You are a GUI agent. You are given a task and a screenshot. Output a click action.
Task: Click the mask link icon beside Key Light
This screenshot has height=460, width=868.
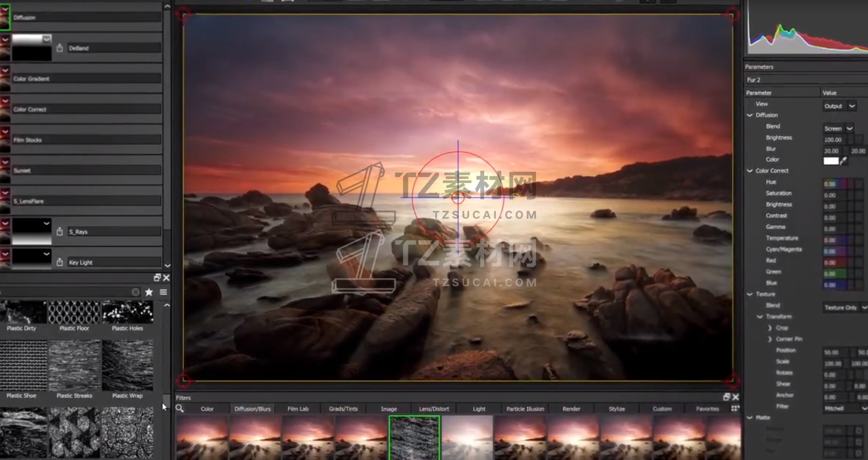tap(59, 262)
